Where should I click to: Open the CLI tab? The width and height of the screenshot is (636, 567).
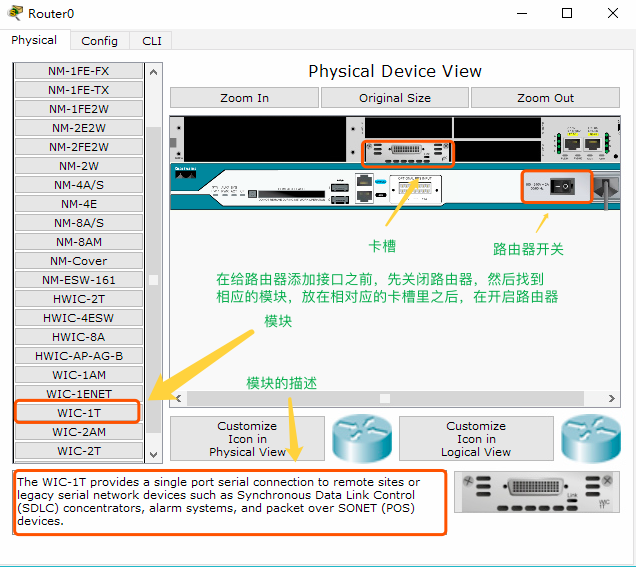(x=152, y=41)
